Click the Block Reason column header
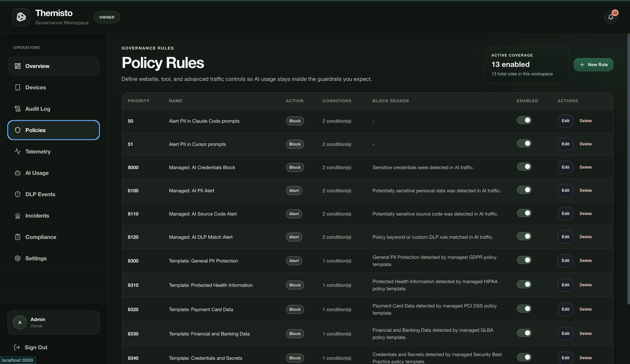 [x=391, y=101]
